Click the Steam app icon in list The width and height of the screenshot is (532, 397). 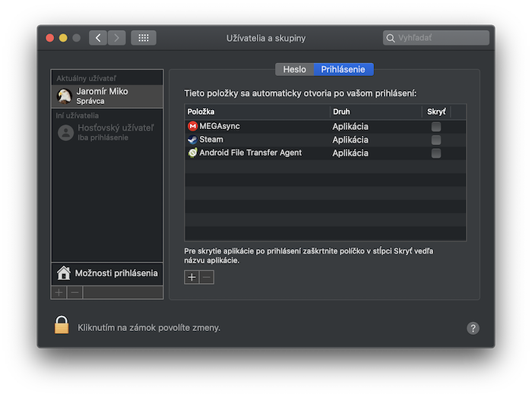(192, 140)
